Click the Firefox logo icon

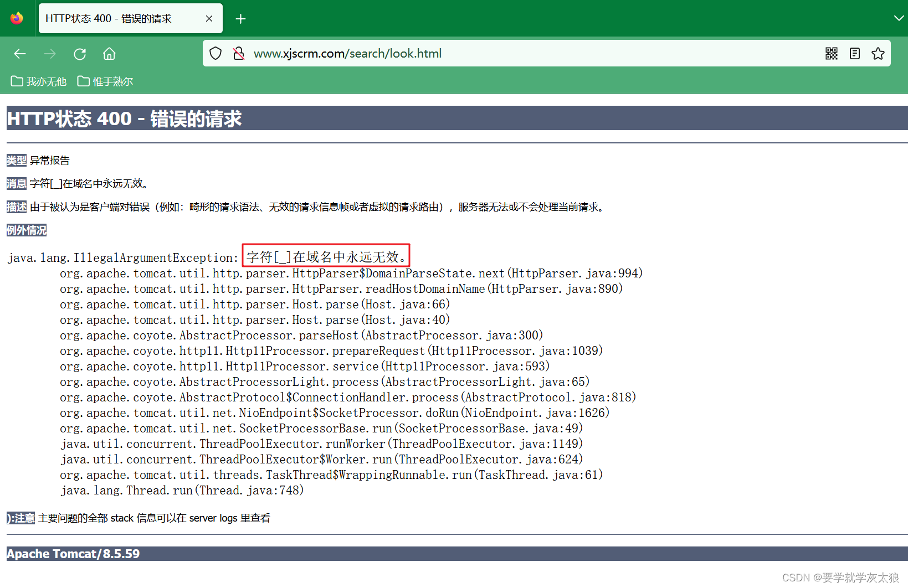coord(17,18)
